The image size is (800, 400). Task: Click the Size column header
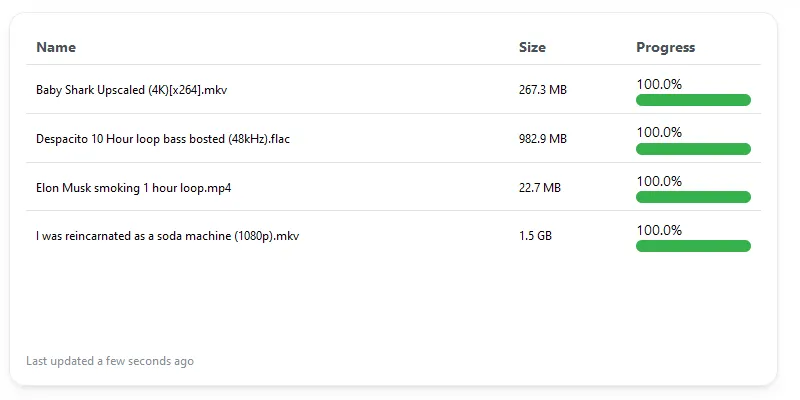pos(532,47)
